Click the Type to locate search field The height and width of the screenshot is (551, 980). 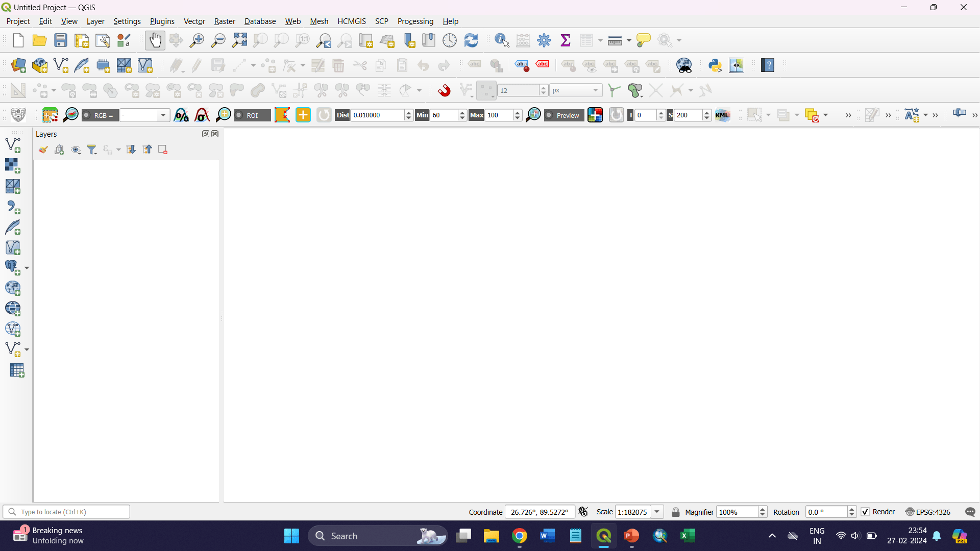pyautogui.click(x=66, y=512)
